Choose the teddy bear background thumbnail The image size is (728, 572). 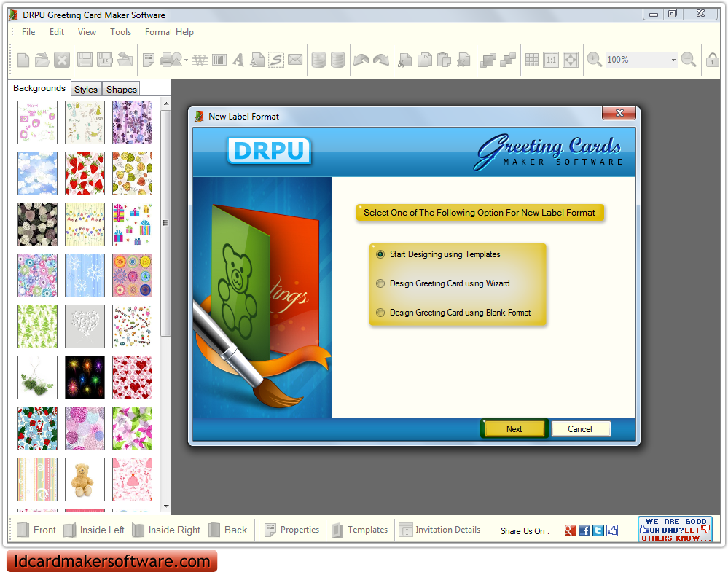[85, 479]
